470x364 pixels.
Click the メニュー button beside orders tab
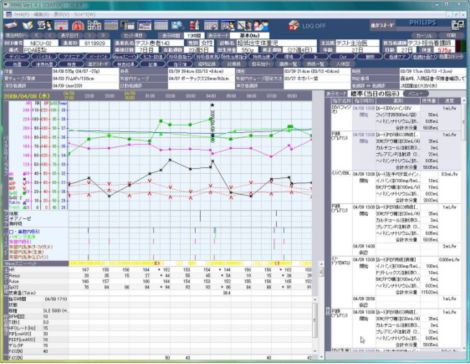[416, 94]
